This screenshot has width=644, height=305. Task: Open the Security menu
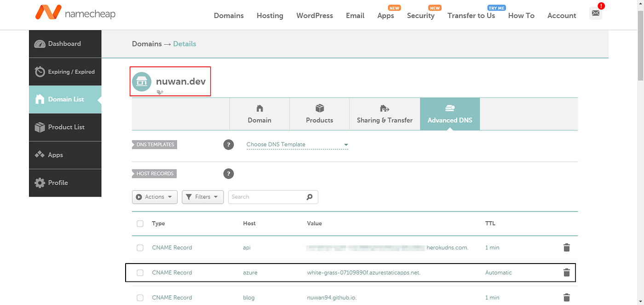[x=421, y=15]
